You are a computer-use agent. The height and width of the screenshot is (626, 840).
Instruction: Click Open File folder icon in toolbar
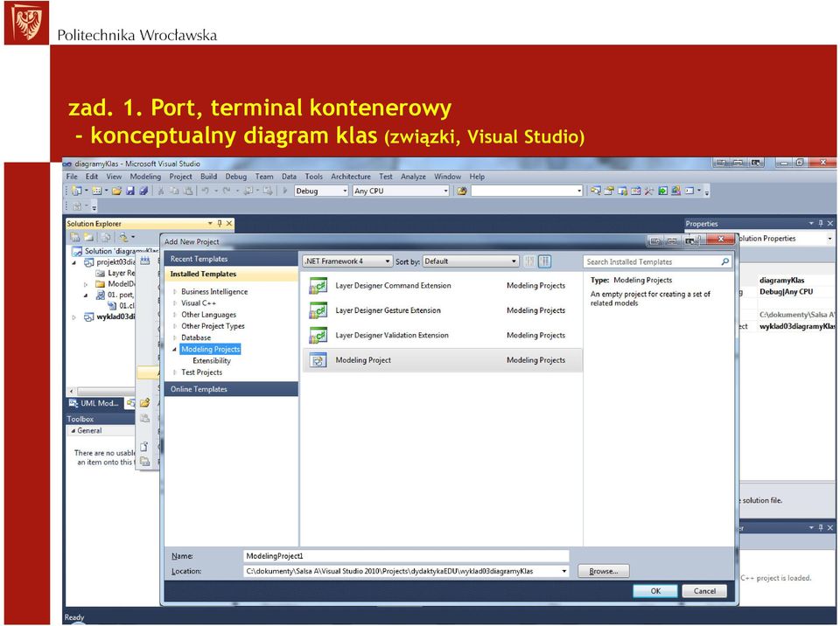pyautogui.click(x=116, y=191)
